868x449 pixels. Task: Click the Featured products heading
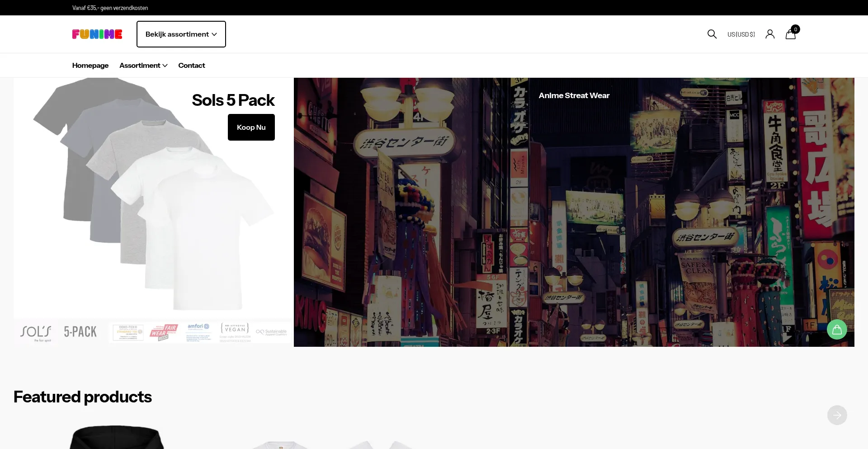(83, 397)
